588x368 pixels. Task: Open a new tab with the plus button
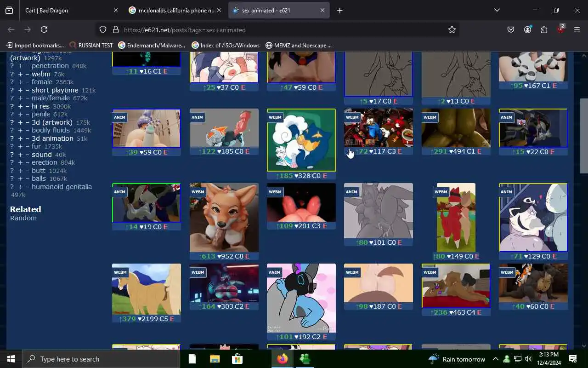pyautogui.click(x=339, y=10)
